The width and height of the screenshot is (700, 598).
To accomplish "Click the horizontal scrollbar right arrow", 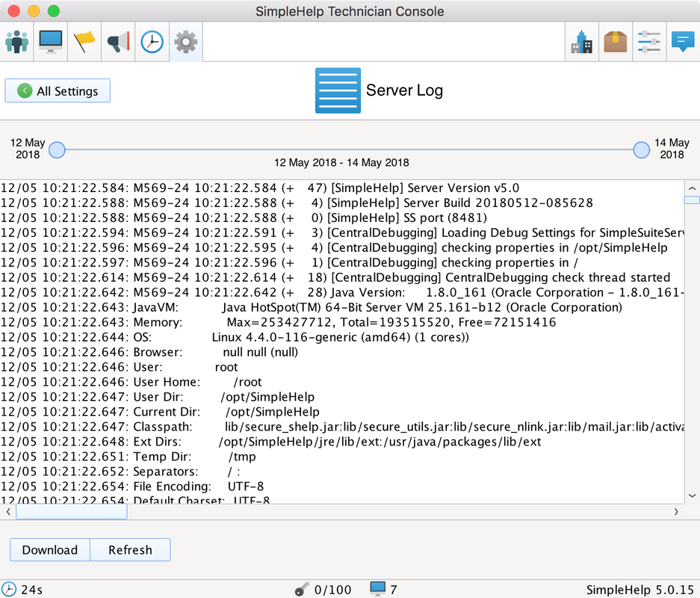I will click(x=676, y=512).
